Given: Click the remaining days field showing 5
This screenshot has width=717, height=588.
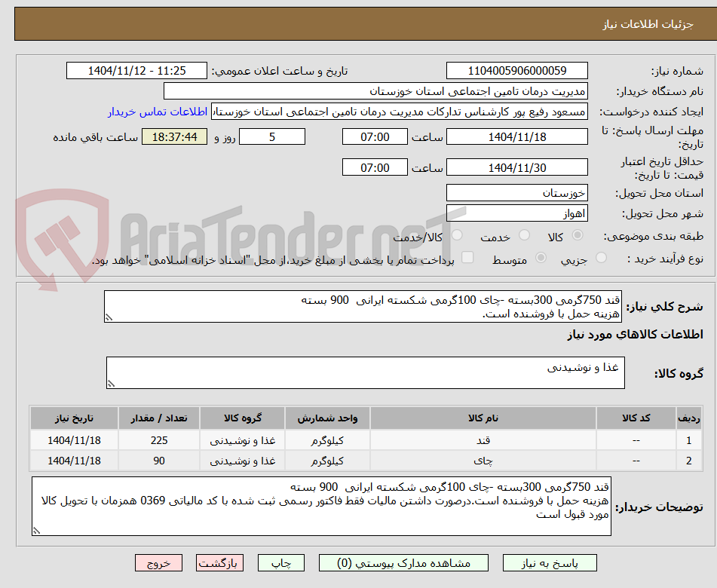Looking at the screenshot, I should (x=272, y=136).
